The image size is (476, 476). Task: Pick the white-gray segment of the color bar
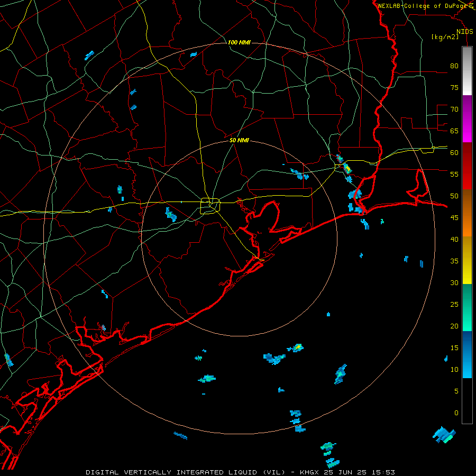[x=467, y=71]
